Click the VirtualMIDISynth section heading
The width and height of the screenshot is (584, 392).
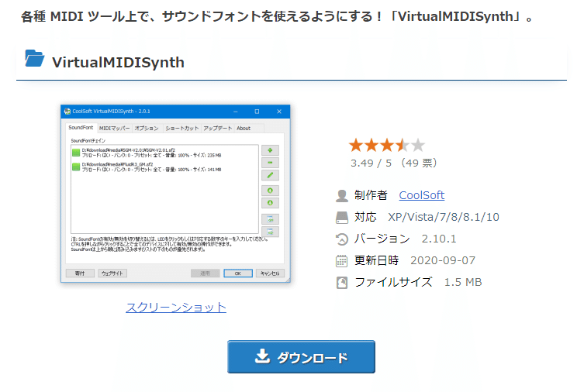pyautogui.click(x=118, y=63)
